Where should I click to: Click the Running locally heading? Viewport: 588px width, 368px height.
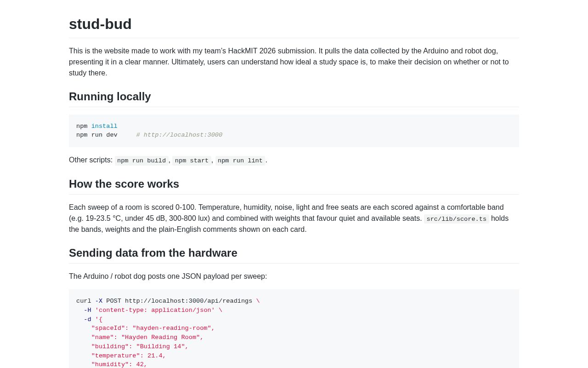[x=110, y=97]
